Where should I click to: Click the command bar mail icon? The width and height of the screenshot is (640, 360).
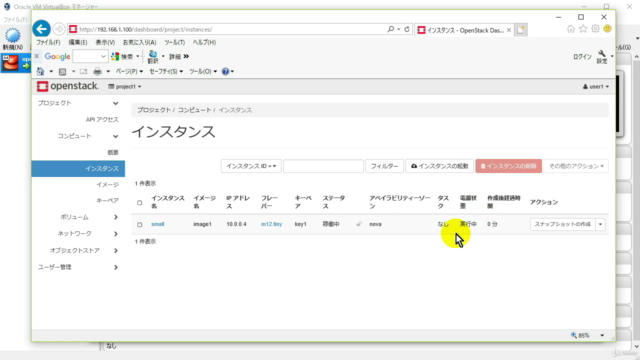pyautogui.click(x=83, y=71)
